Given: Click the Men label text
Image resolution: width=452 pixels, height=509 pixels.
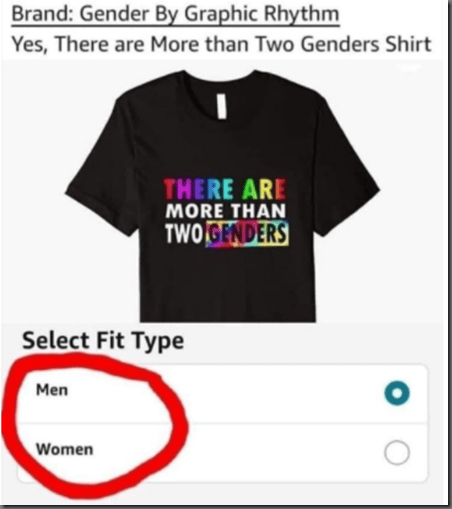Looking at the screenshot, I should (x=52, y=390).
